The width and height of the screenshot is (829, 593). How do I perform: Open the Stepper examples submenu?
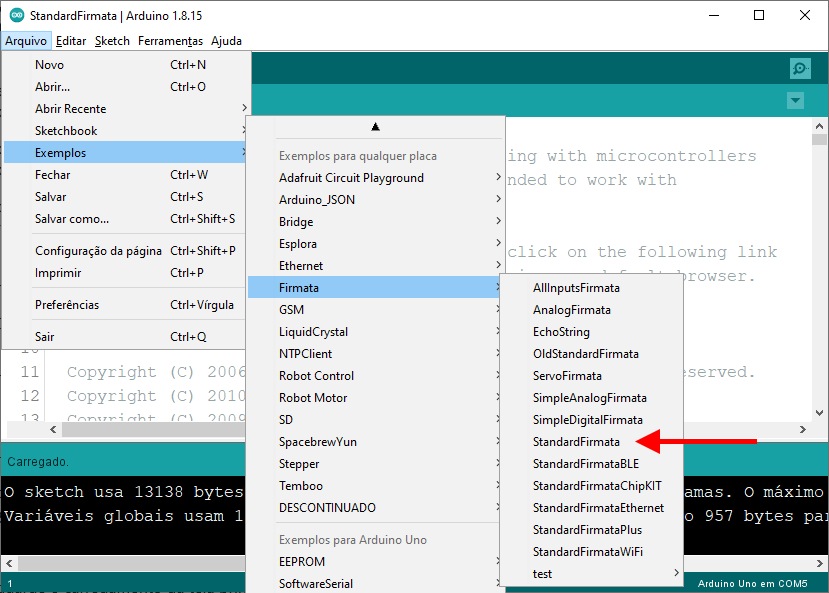click(375, 464)
